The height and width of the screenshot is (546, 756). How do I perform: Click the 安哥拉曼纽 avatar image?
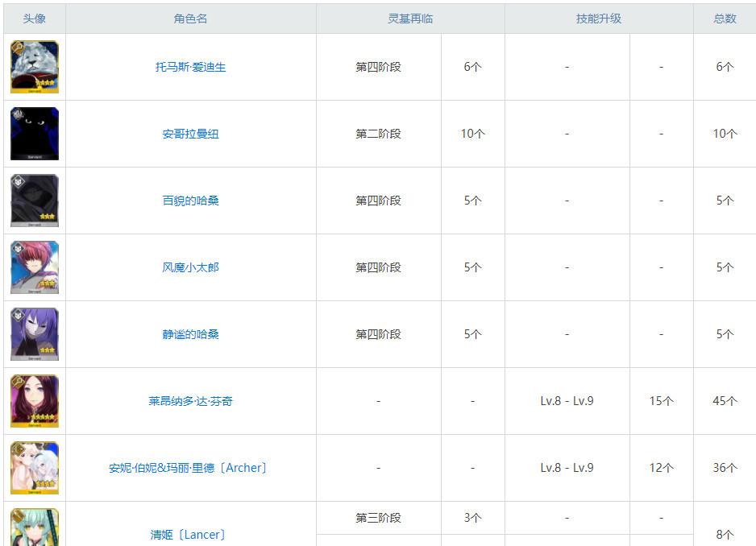coord(34,134)
